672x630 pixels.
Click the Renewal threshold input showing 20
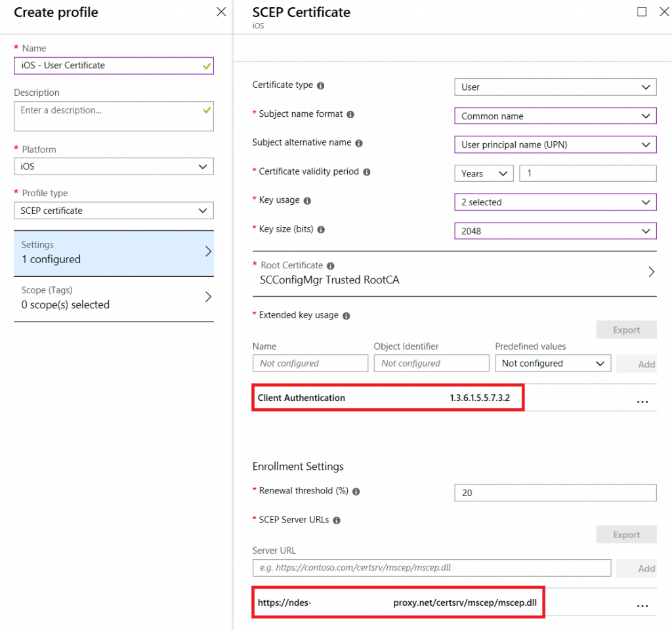pyautogui.click(x=555, y=492)
